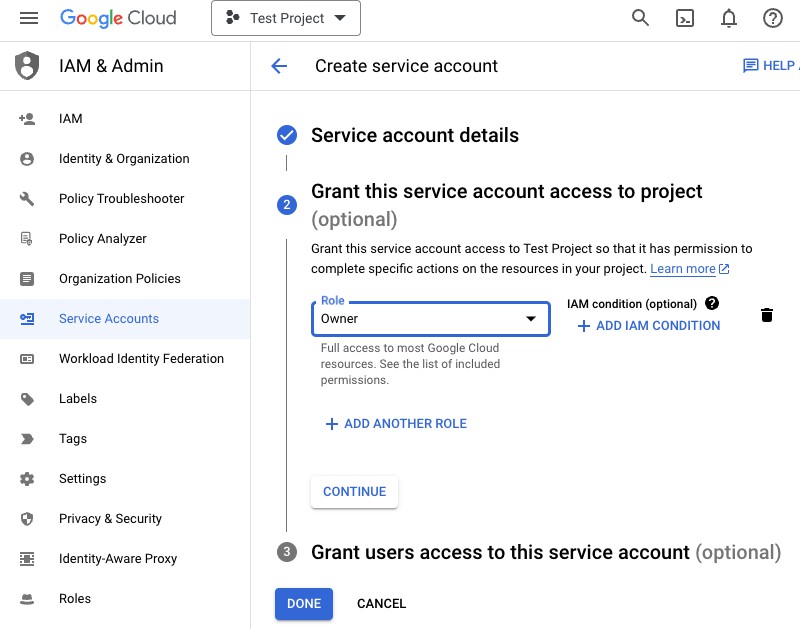Open the hamburger navigation menu
The height and width of the screenshot is (629, 800).
click(x=28, y=18)
